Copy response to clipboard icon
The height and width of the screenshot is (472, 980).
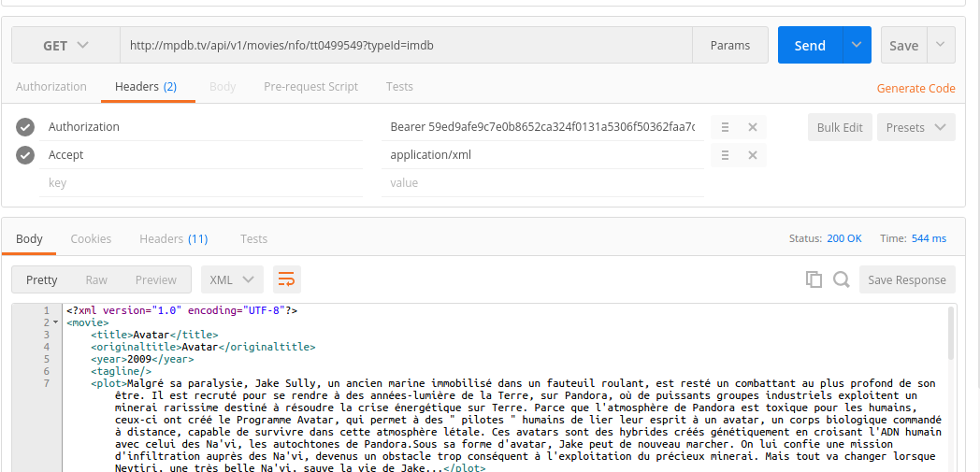814,279
